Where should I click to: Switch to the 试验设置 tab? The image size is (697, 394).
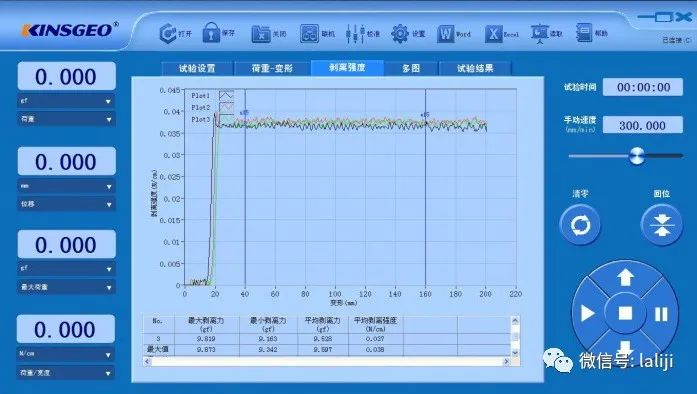pos(197,68)
